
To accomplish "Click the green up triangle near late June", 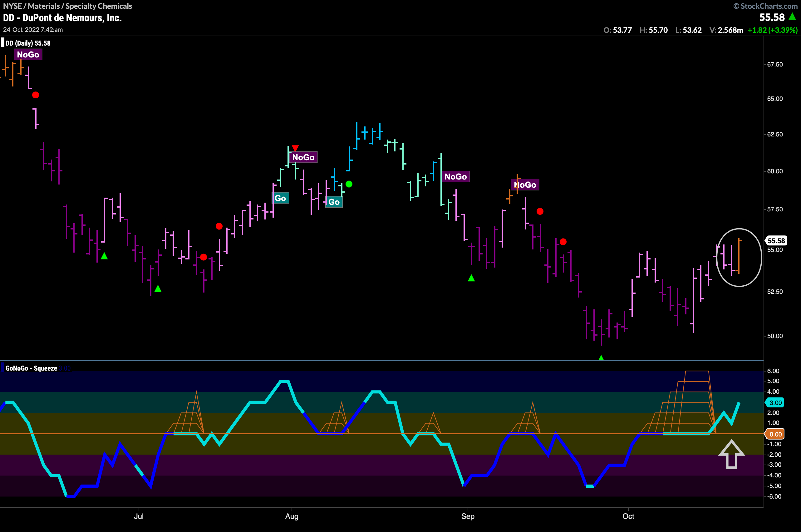I will 105,256.
